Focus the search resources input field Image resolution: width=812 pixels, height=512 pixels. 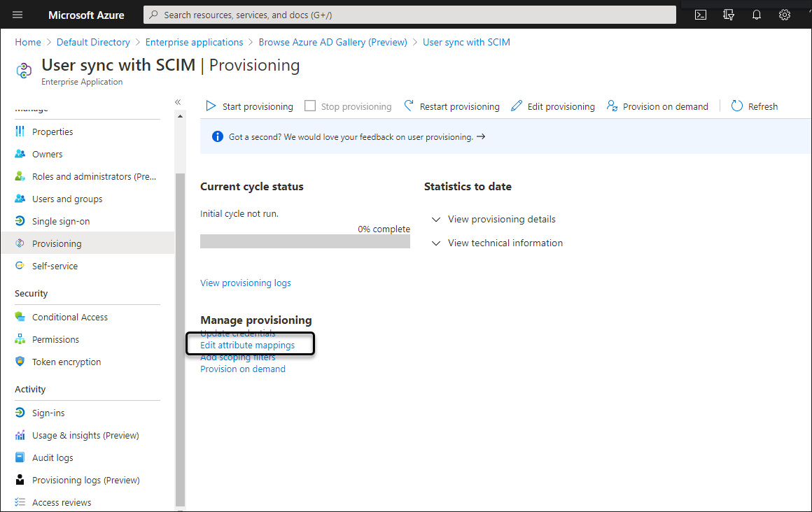(409, 15)
